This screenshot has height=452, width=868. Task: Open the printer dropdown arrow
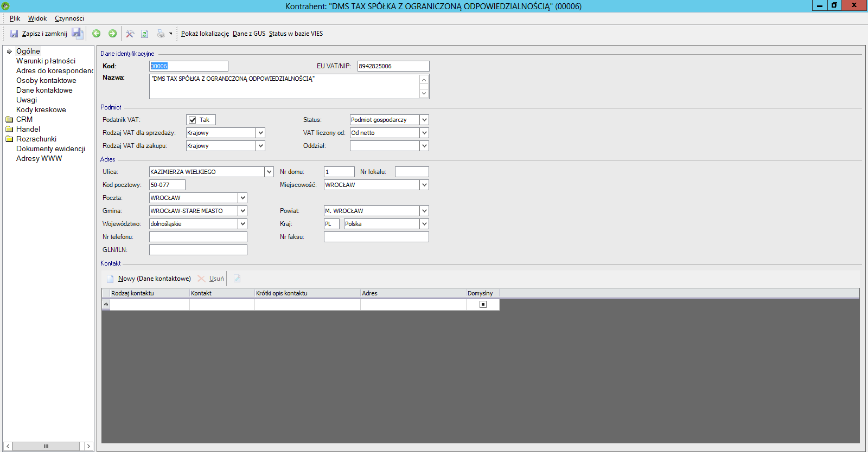coord(170,34)
